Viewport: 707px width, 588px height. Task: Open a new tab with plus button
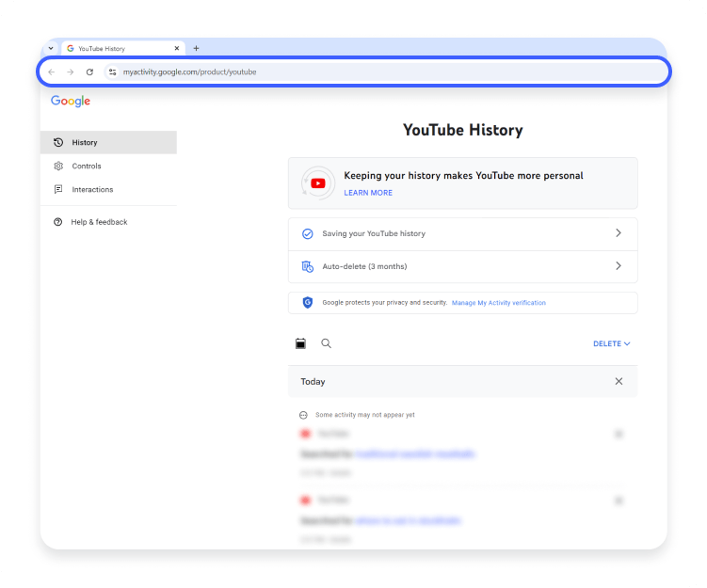[196, 48]
